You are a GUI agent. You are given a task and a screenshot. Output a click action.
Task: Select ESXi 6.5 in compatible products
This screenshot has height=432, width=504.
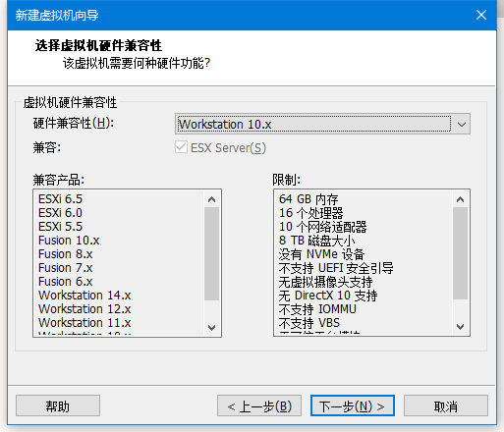pos(61,199)
